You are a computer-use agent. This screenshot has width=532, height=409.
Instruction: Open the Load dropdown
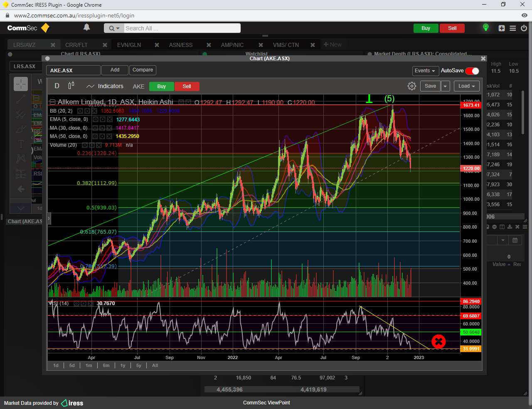[466, 86]
